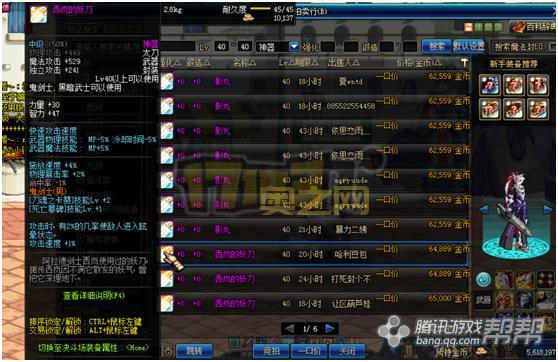Click page indicator 1/ 6
This screenshot has width=558, height=362.
coord(310,329)
